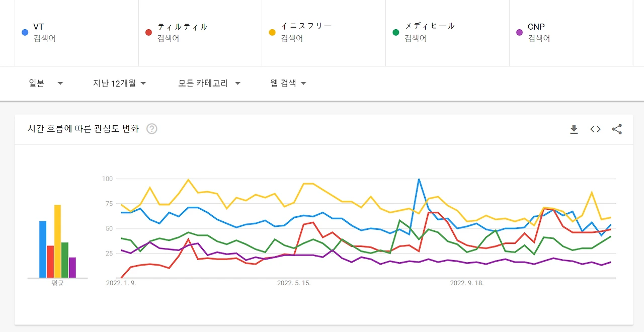The height and width of the screenshot is (332, 644).
Task: Share the interest over time chart
Action: (617, 129)
